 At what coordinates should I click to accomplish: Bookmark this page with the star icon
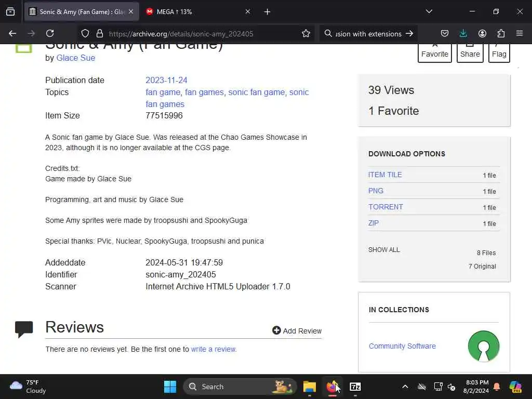[x=305, y=33]
